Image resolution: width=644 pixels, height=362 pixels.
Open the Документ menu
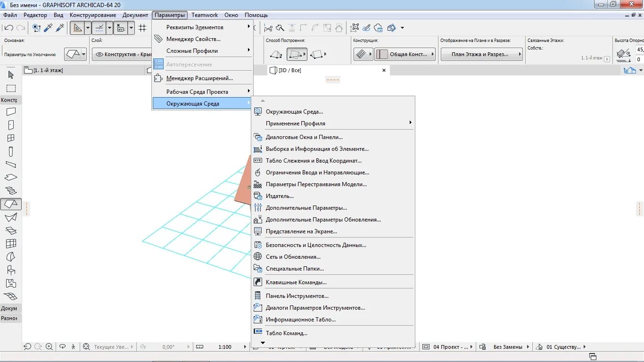click(x=135, y=15)
